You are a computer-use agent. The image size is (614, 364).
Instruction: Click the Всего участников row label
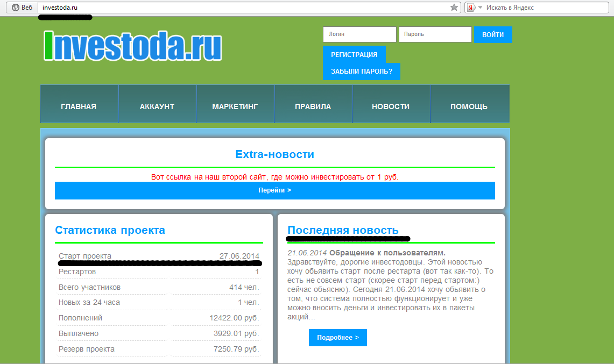[90, 287]
